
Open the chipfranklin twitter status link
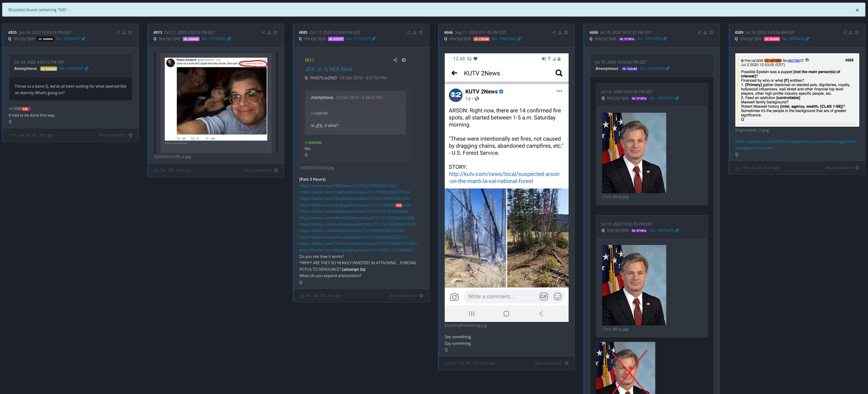pos(354,192)
